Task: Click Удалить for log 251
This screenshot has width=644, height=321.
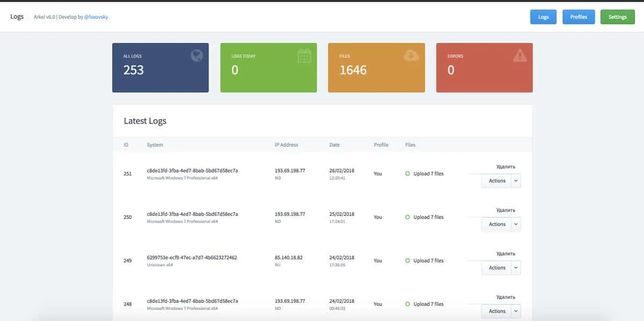Action: pos(506,167)
